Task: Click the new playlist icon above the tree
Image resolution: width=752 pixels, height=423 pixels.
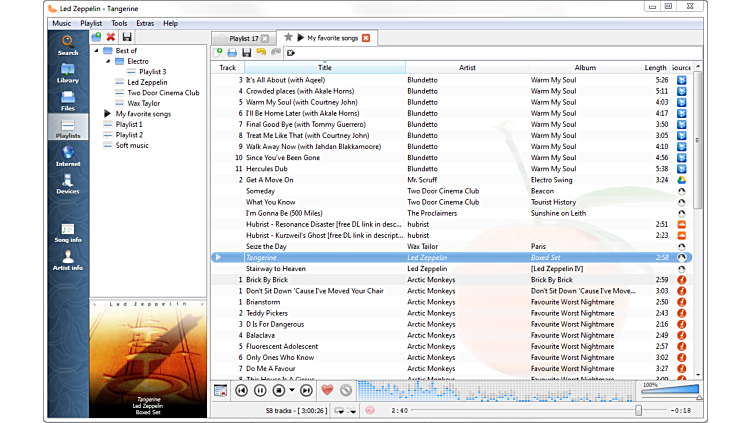Action: pyautogui.click(x=96, y=37)
